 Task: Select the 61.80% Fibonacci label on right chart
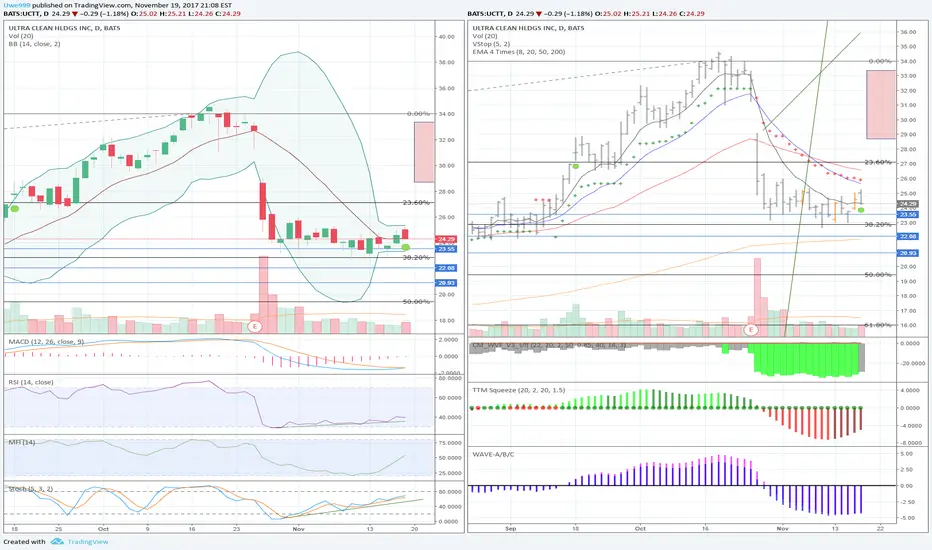click(x=878, y=325)
